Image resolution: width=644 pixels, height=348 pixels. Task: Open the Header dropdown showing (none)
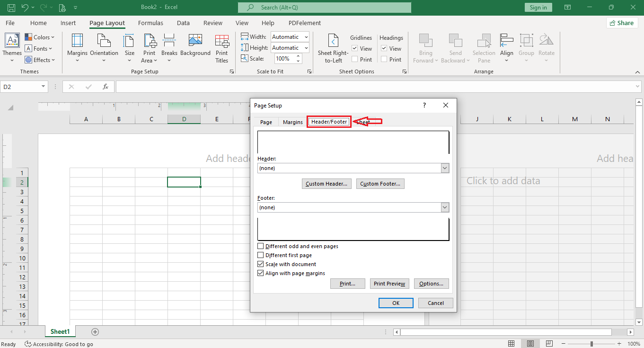coord(444,168)
